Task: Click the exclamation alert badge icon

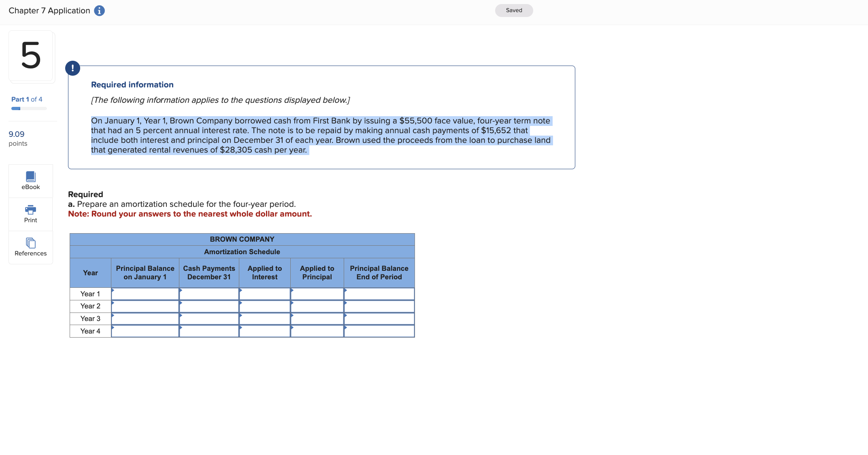Action: (x=72, y=68)
